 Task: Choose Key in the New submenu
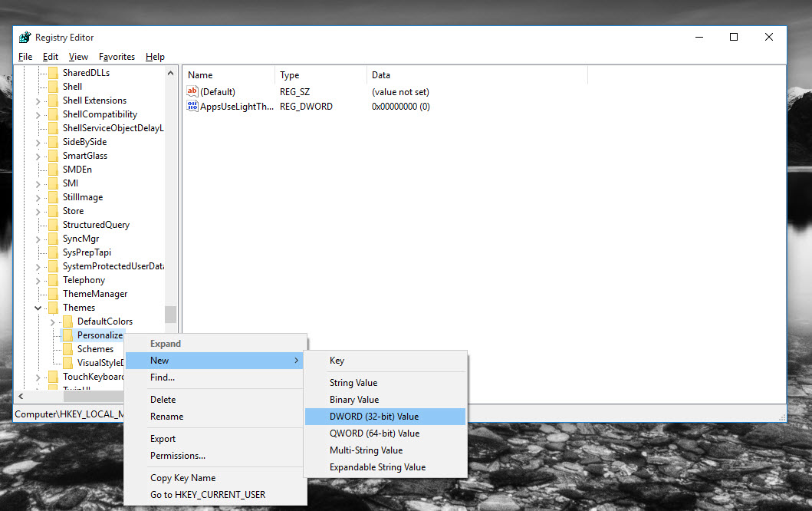[385, 361]
